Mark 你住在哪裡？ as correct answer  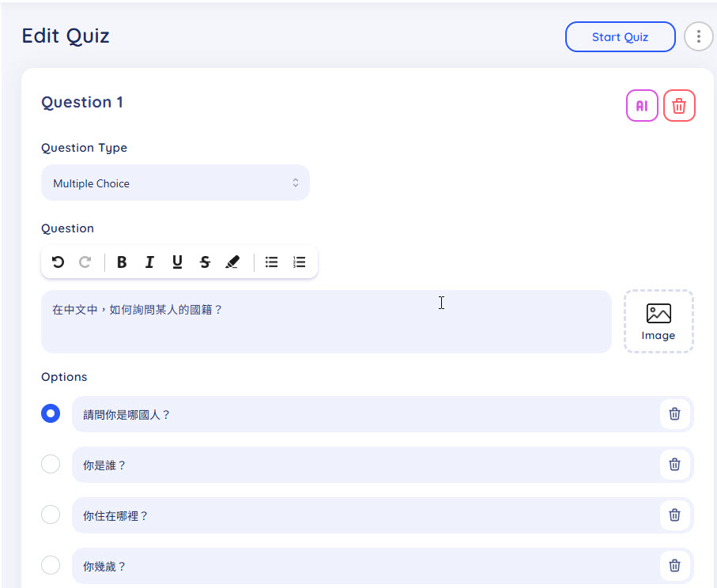click(51, 514)
